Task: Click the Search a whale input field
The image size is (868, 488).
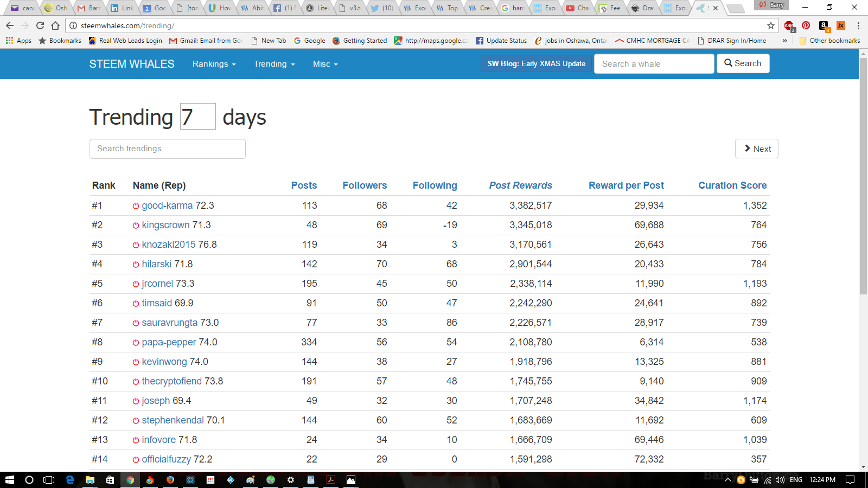Action: 654,64
